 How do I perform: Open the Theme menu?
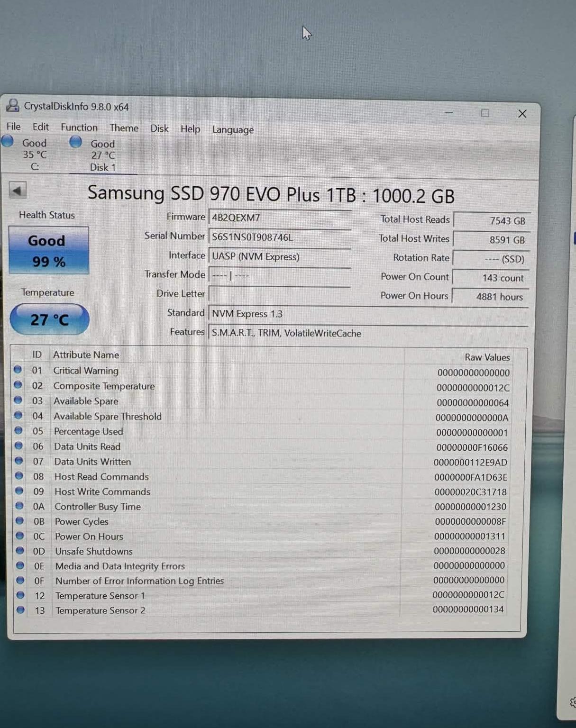coord(124,128)
